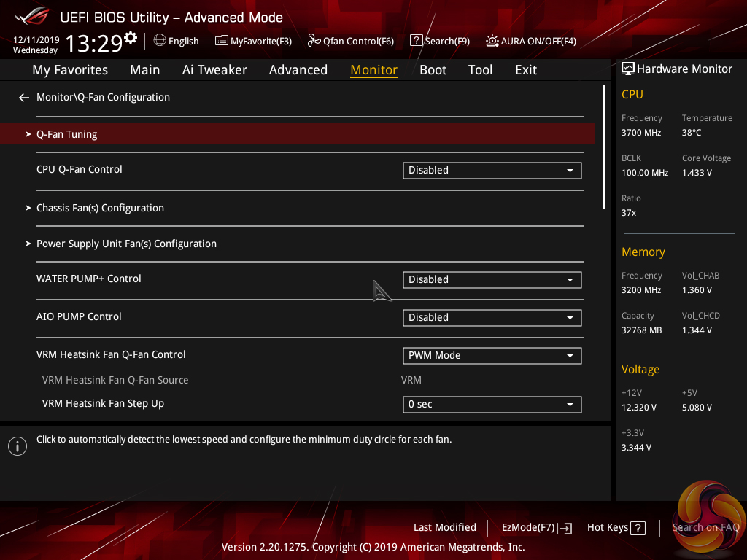747x560 pixels.
Task: Change VRM Heatsink Fan Q-Fan Control mode
Action: click(x=492, y=356)
